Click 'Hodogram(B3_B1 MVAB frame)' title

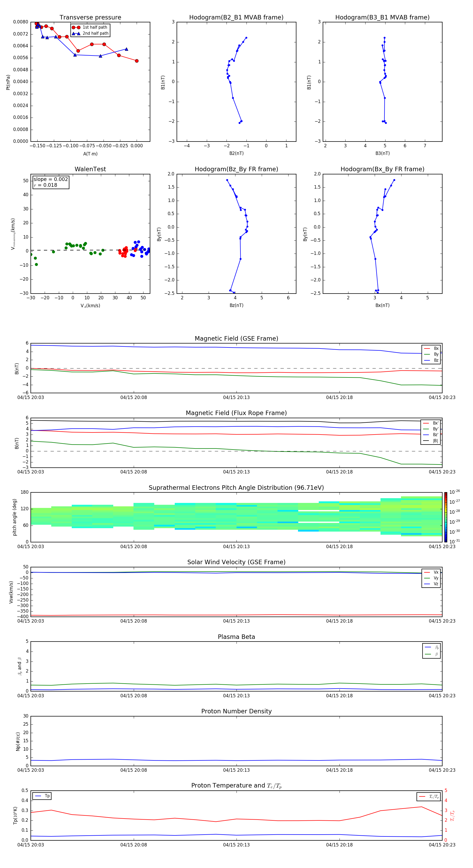pos(382,18)
